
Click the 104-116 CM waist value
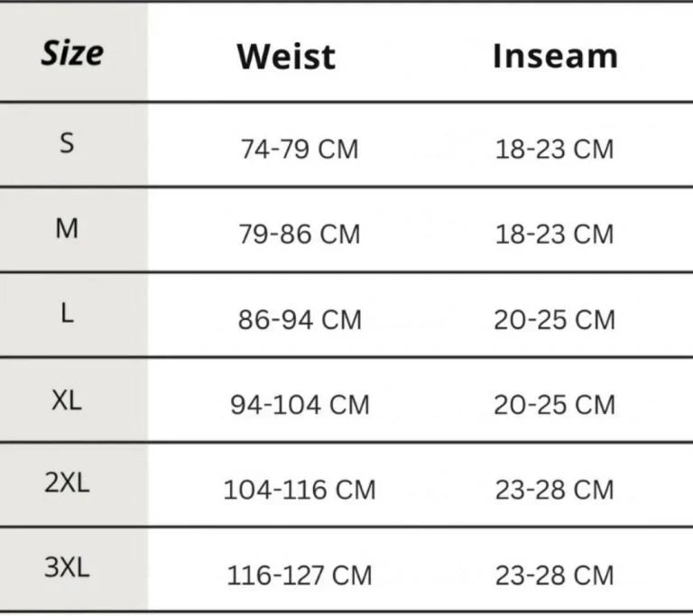(x=300, y=491)
